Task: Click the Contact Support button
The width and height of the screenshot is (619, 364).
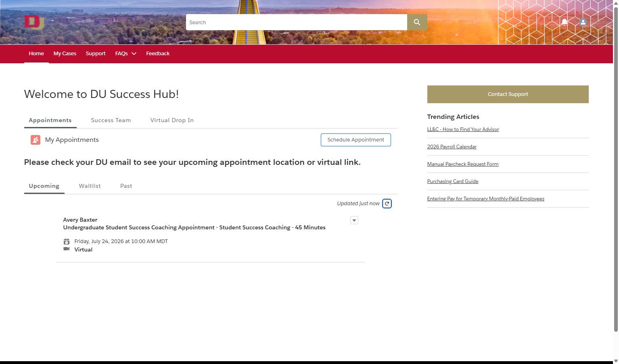Action: pos(508,94)
